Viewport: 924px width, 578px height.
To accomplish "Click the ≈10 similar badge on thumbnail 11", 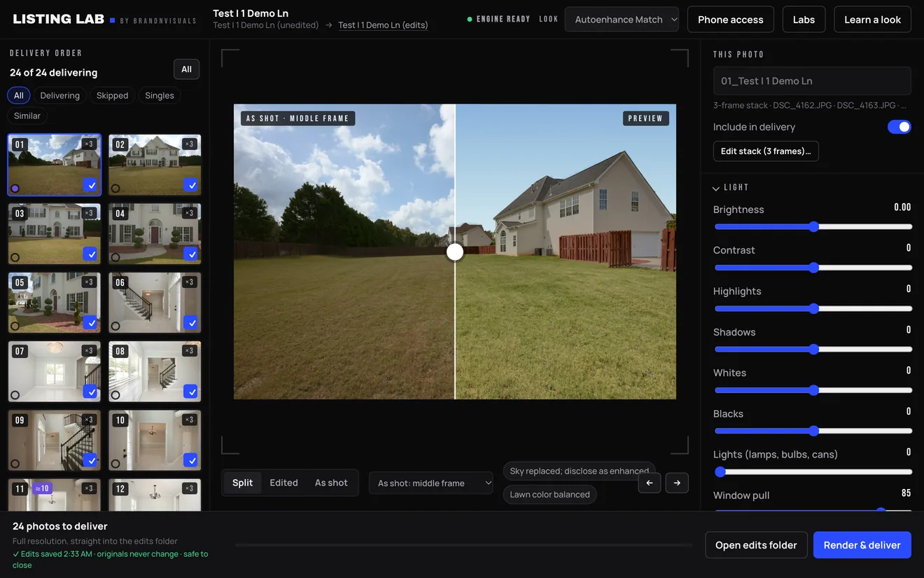I will [x=42, y=488].
